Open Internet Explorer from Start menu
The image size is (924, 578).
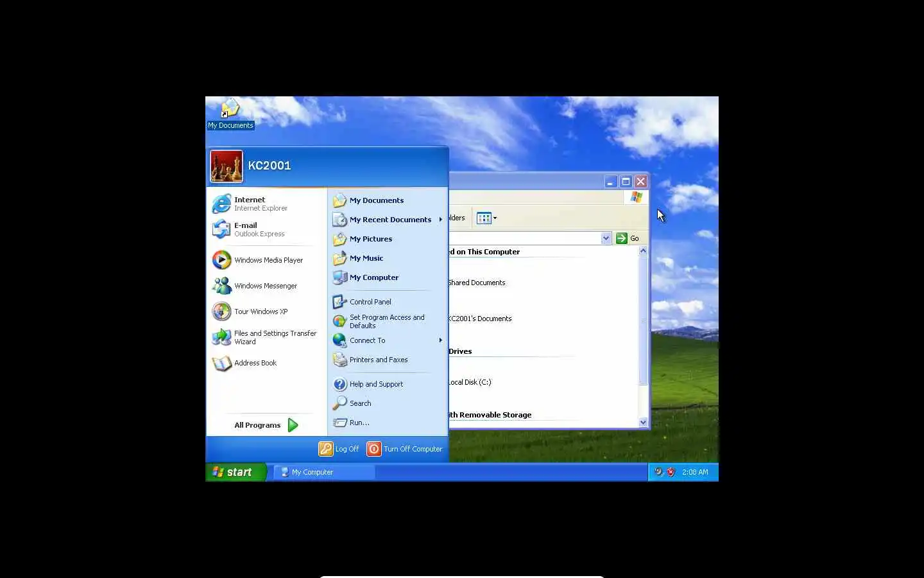point(266,204)
